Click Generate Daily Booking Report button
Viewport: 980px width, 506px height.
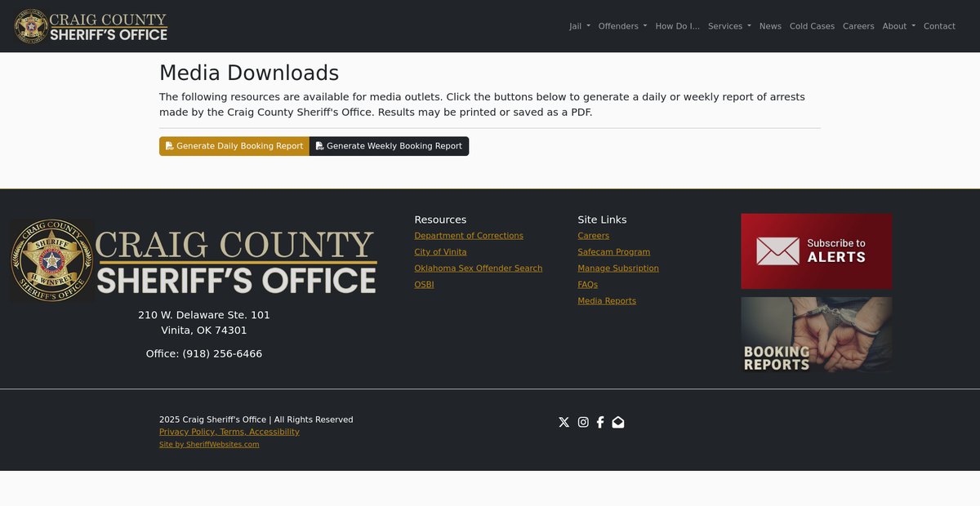[x=234, y=146]
